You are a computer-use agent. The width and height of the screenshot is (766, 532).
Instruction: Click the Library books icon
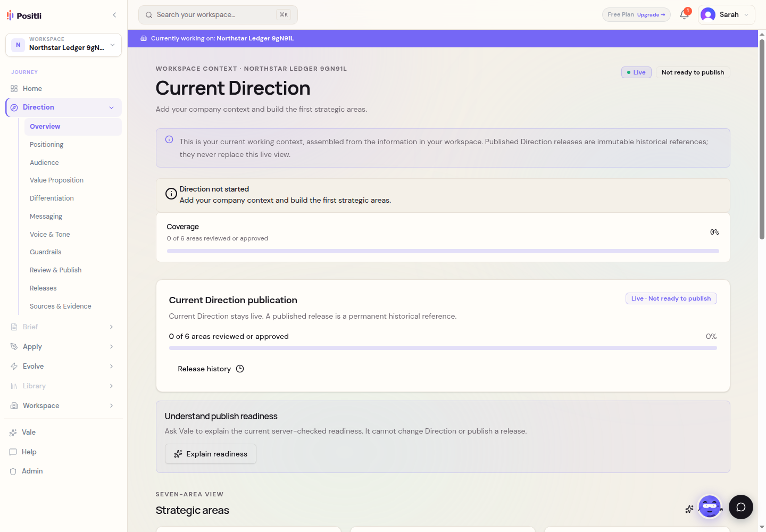[14, 386]
